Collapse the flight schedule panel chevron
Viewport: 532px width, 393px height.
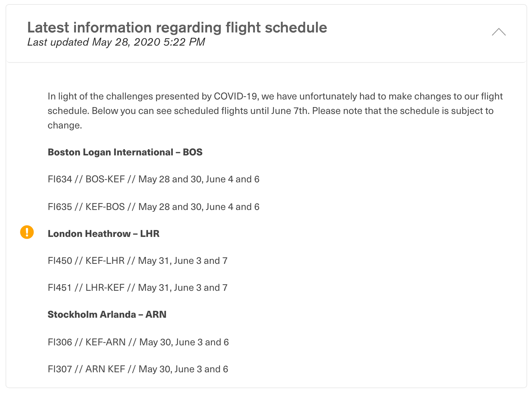pos(499,32)
